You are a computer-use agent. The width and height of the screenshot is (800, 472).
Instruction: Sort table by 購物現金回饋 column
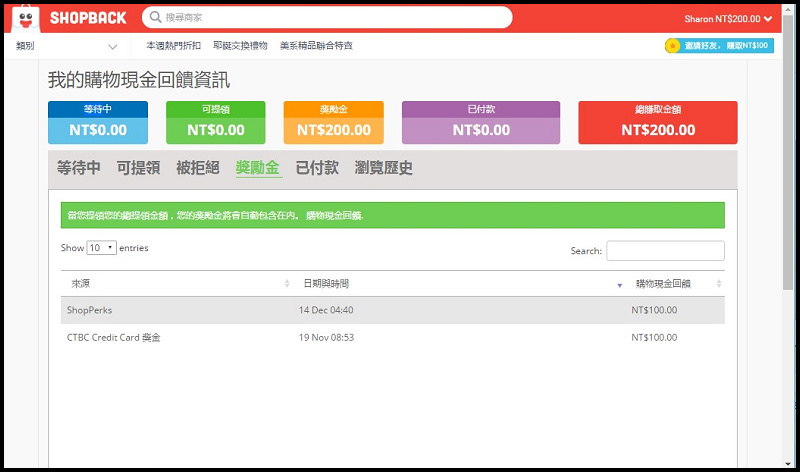(676, 283)
